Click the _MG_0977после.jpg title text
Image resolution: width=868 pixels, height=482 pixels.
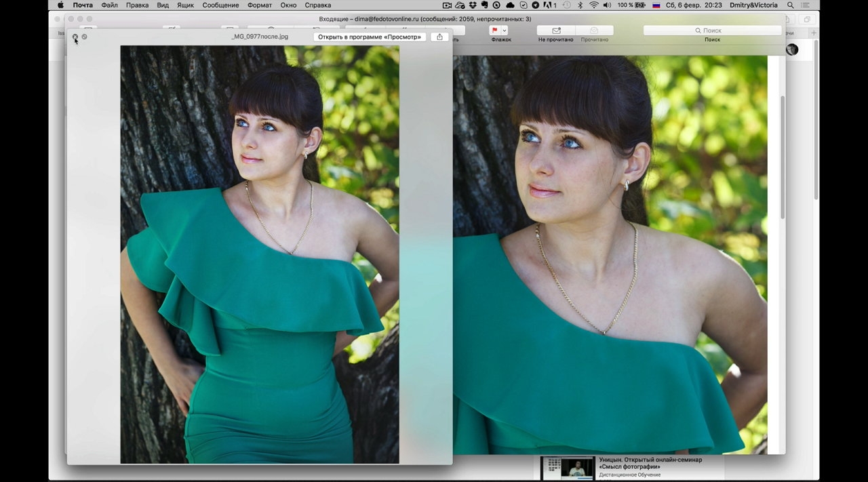point(259,37)
